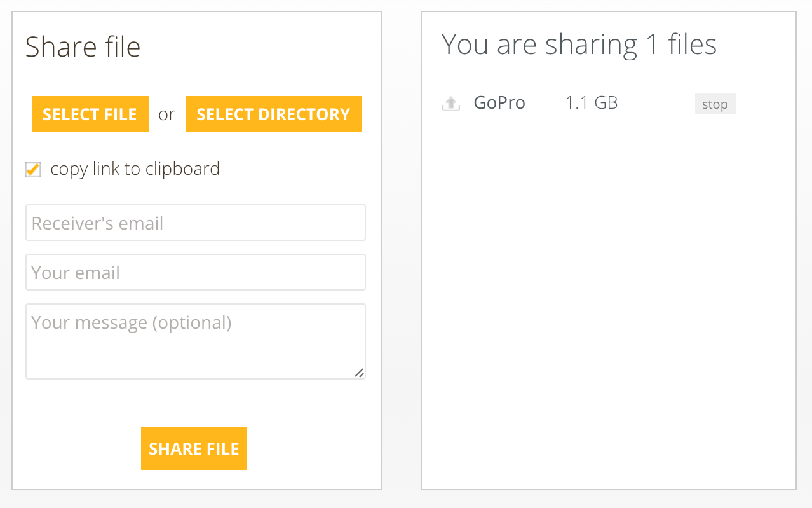Focus the Your email field
812x508 pixels.
coord(196,273)
